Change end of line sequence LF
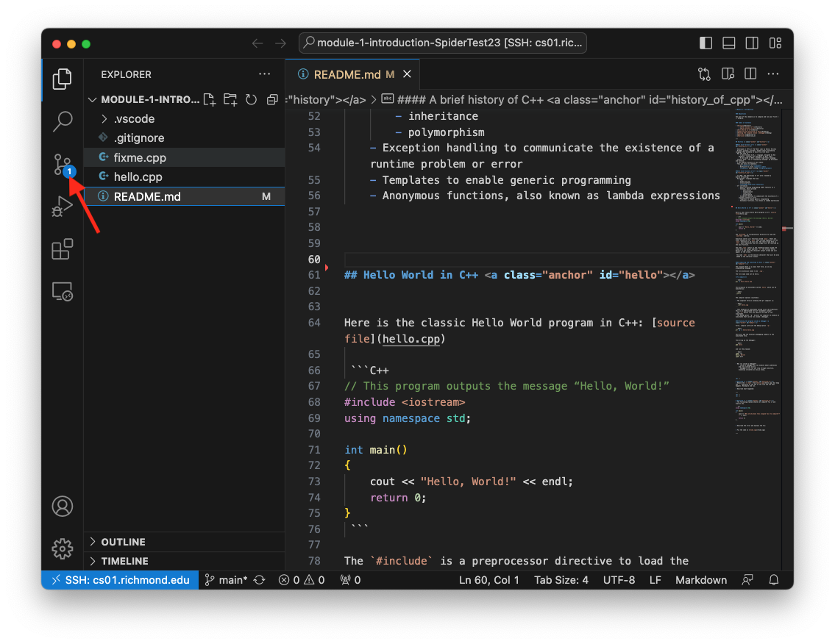Viewport: 835px width, 644px height. 655,580
